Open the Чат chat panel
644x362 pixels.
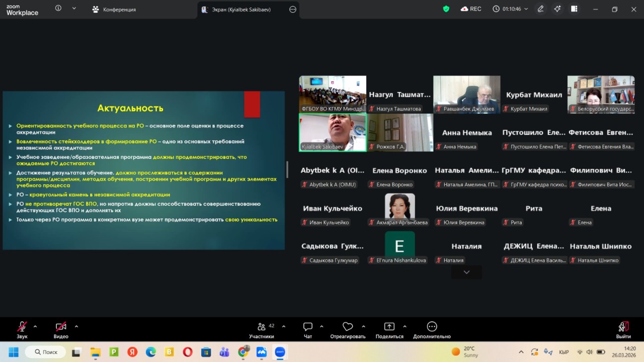point(308,327)
